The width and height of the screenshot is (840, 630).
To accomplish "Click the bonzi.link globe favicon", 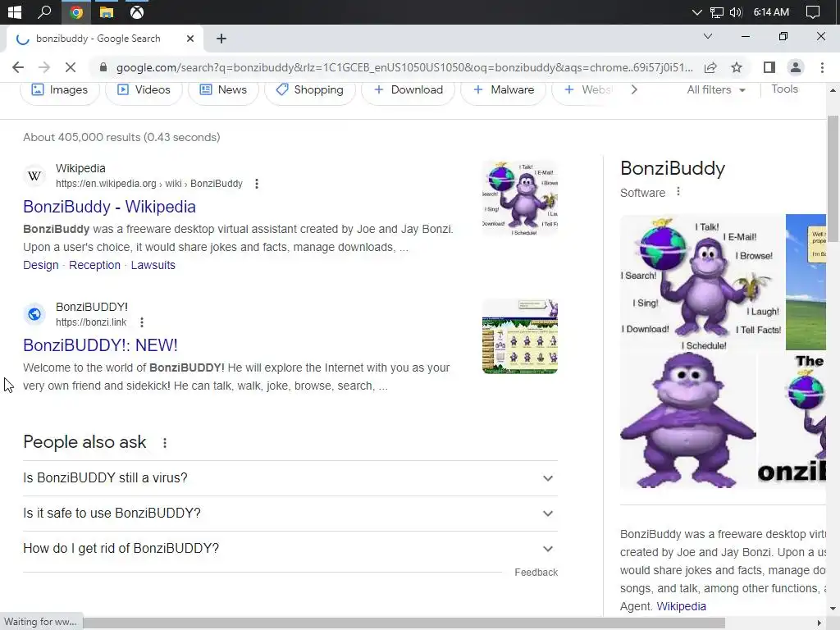I will click(x=34, y=314).
